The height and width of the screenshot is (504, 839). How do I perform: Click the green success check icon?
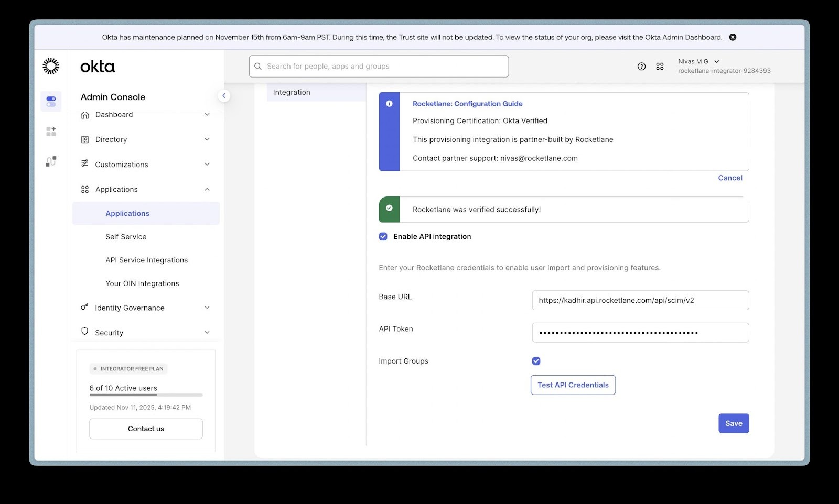pyautogui.click(x=389, y=208)
